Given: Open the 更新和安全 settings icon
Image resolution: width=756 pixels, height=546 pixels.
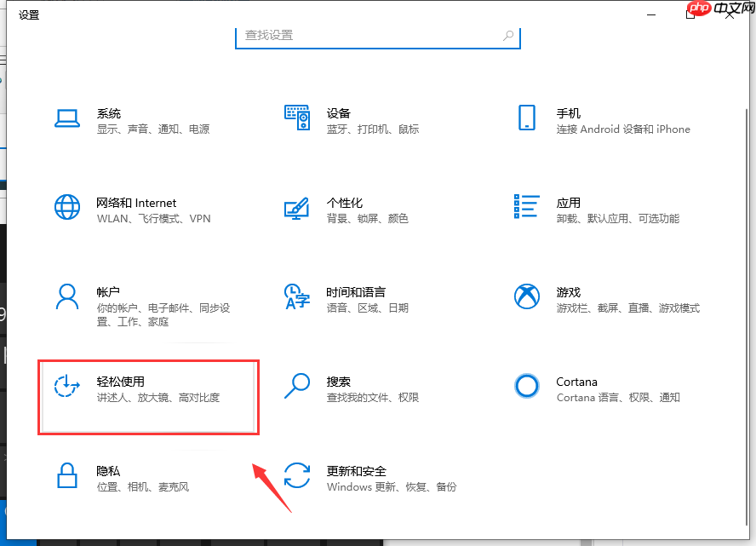Looking at the screenshot, I should click(x=297, y=475).
